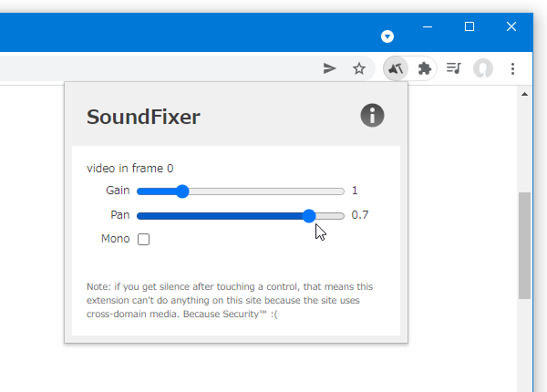The image size is (547, 392).
Task: Open the round dropdown arrow in the title bar
Action: (387, 36)
